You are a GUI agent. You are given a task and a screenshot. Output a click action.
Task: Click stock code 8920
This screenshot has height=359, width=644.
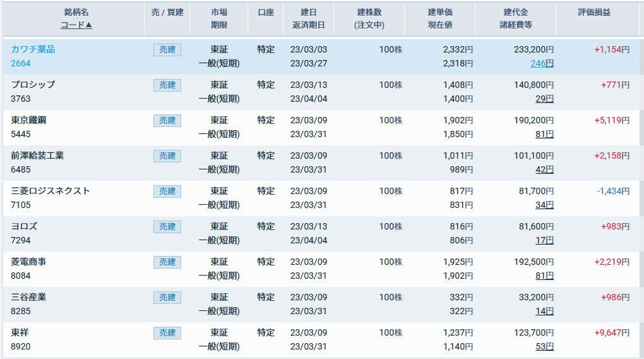(x=21, y=346)
